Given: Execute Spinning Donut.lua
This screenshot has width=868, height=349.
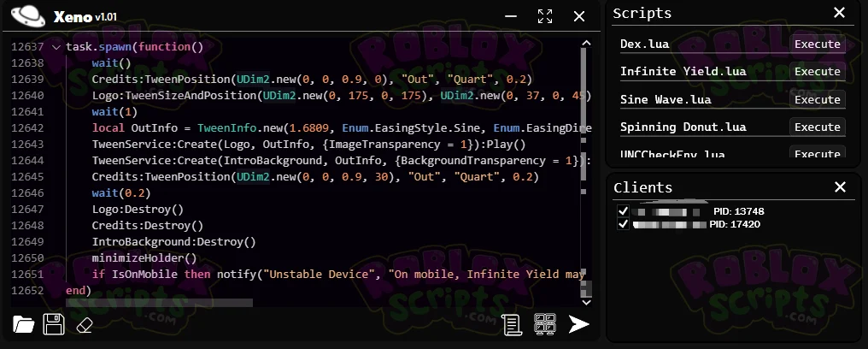Looking at the screenshot, I should coord(817,127).
